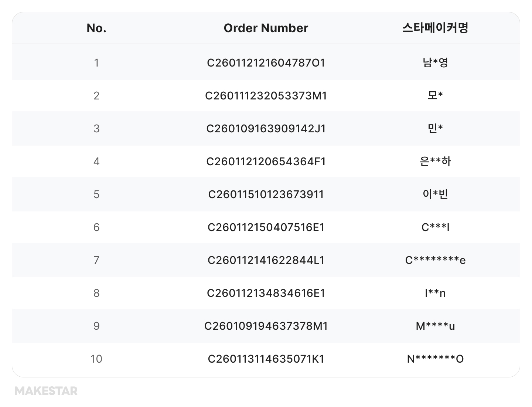Image resolution: width=532 pixels, height=407 pixels.
Task: Click the name 은**하 in row 4
Action: 435,162
